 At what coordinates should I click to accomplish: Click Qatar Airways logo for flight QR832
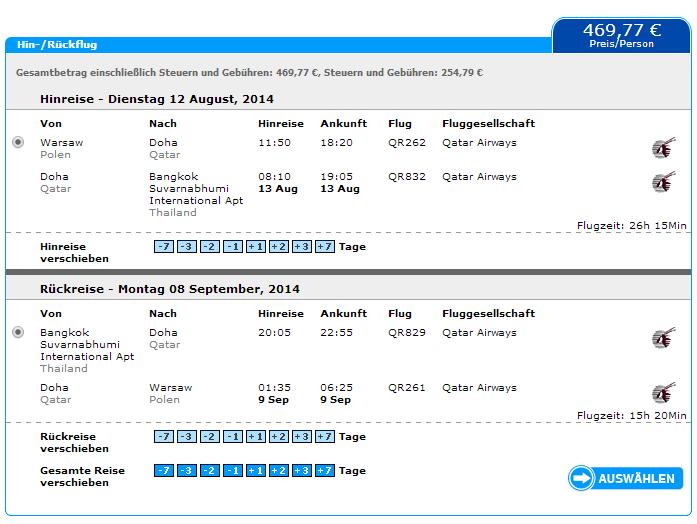664,182
